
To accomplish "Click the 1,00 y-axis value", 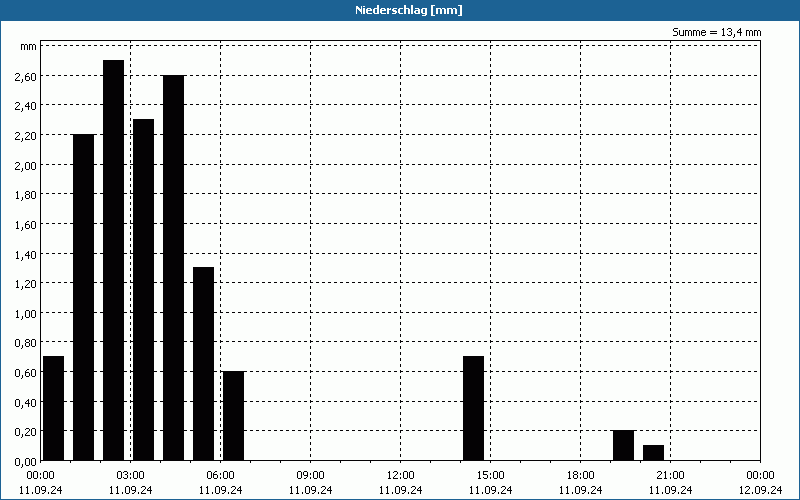I will pyautogui.click(x=26, y=313).
